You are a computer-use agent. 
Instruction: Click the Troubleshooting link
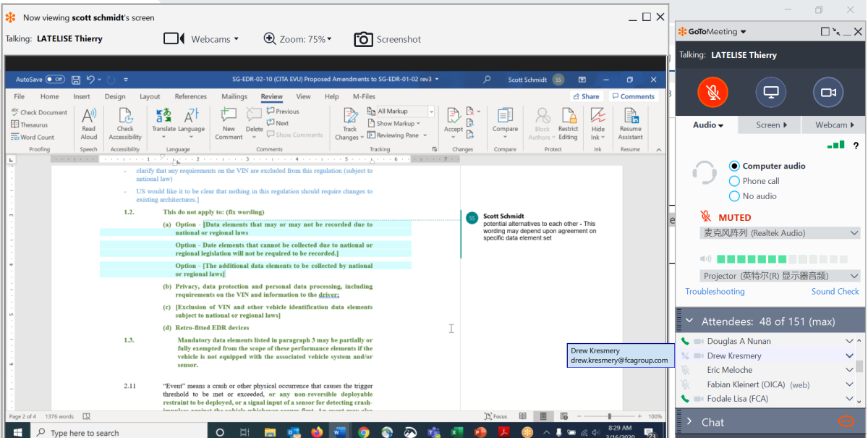pyautogui.click(x=715, y=292)
